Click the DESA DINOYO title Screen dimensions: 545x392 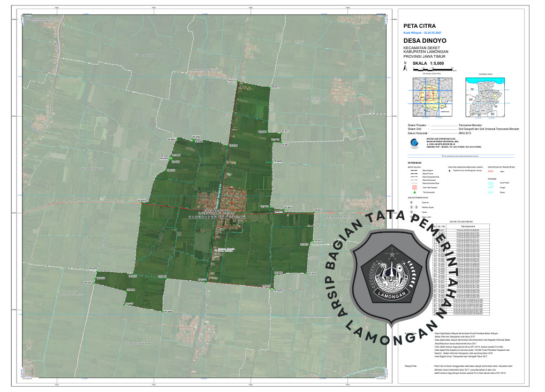click(423, 41)
